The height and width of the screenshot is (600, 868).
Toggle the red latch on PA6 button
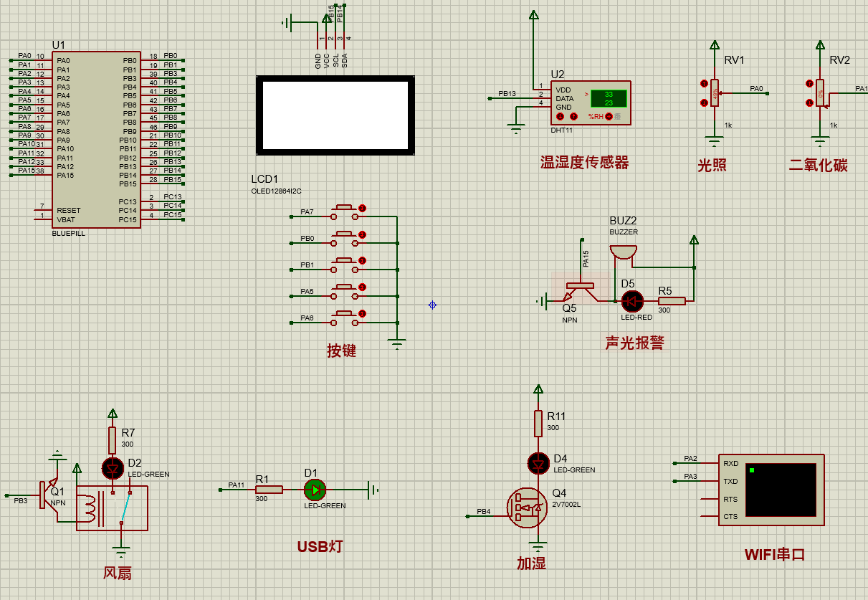coord(363,313)
